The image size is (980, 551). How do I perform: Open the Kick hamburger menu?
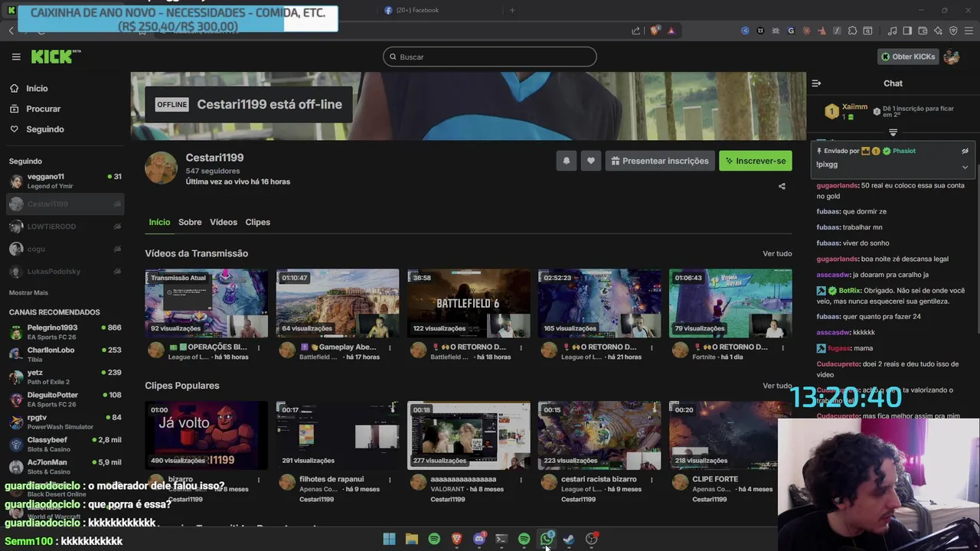tap(16, 57)
